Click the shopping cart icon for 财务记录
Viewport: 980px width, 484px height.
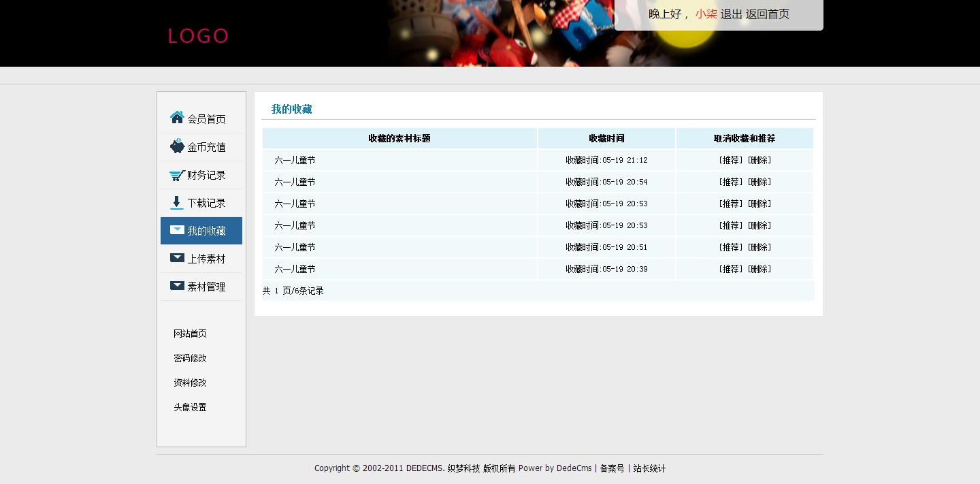177,175
